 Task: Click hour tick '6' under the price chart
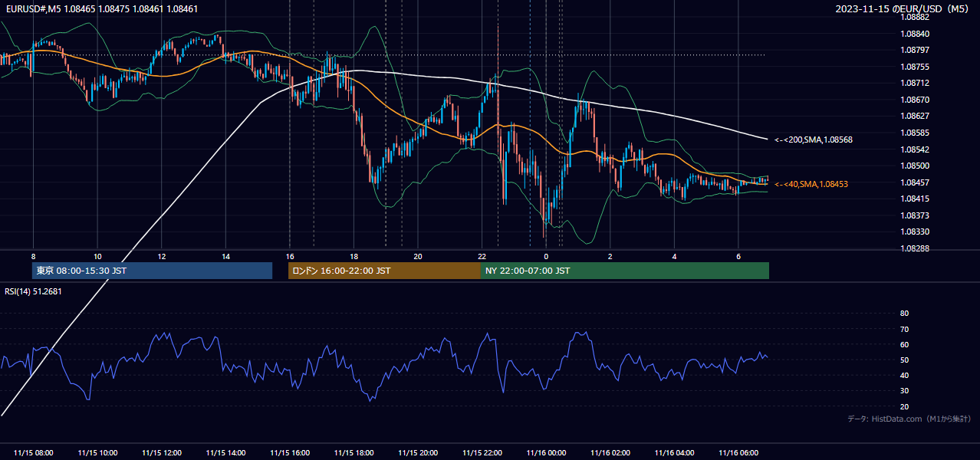tap(738, 256)
